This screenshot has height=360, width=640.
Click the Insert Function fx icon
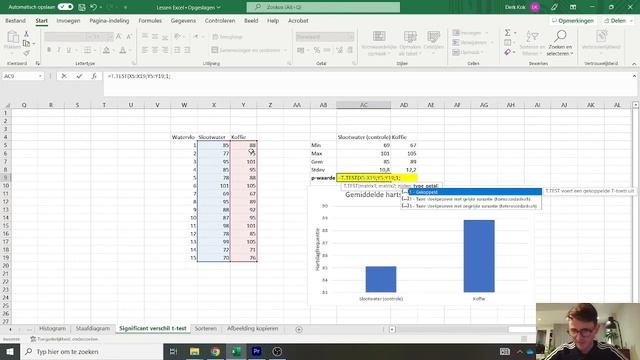click(94, 76)
